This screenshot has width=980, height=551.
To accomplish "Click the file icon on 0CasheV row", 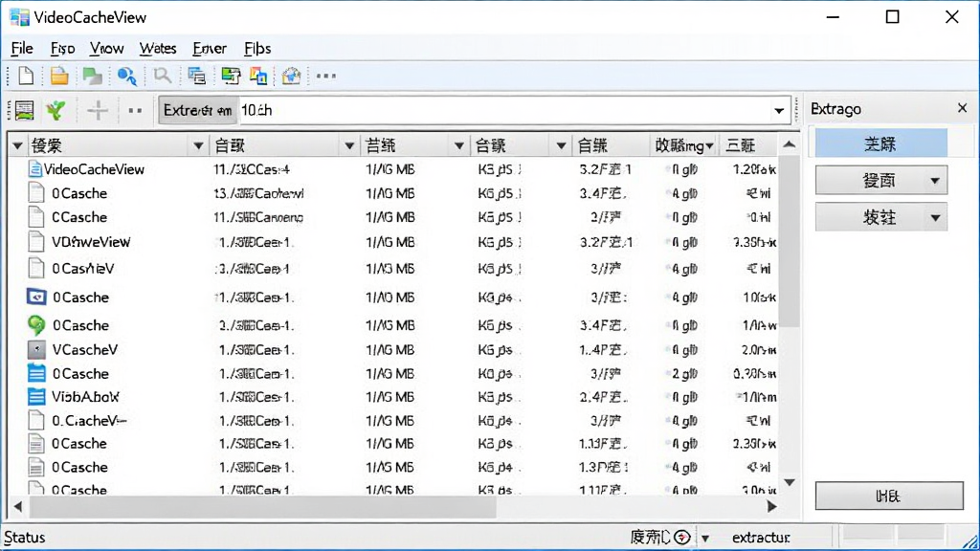I will pos(36,268).
